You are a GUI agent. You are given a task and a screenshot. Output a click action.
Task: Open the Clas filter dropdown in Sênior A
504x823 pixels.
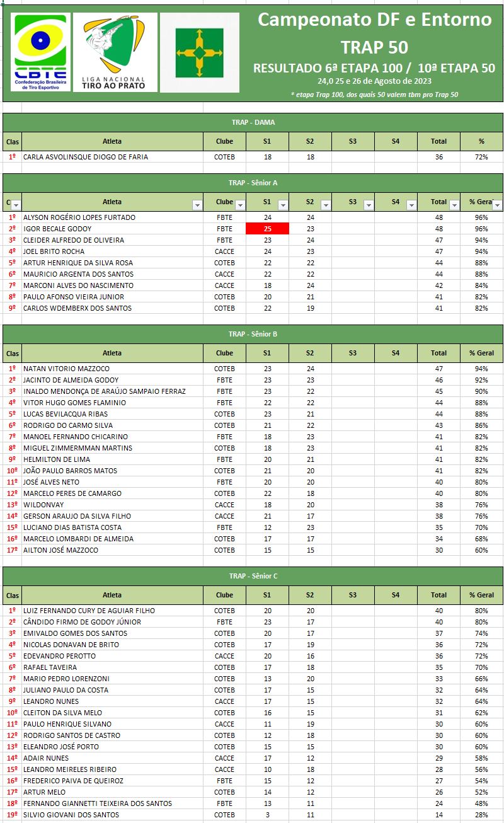click(x=16, y=205)
